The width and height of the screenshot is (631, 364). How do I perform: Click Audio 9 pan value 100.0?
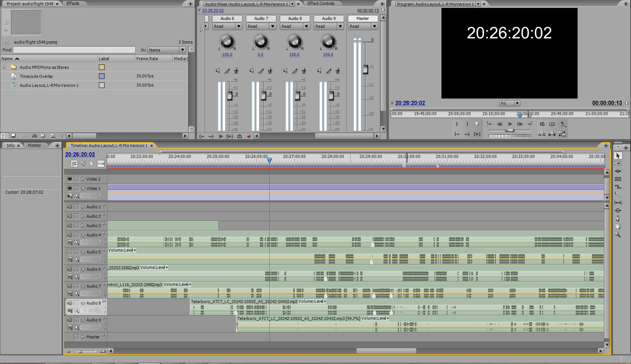click(328, 55)
